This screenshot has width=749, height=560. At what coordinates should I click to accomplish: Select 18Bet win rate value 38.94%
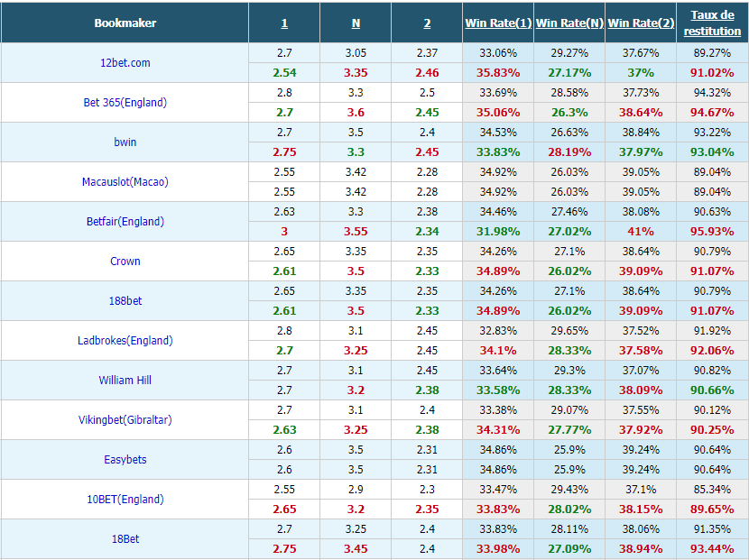click(x=641, y=548)
